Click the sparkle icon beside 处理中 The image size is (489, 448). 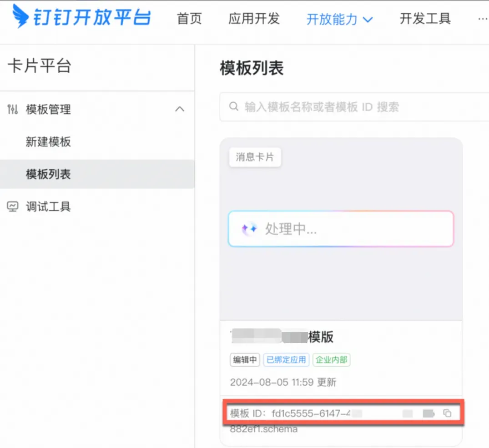tap(249, 229)
